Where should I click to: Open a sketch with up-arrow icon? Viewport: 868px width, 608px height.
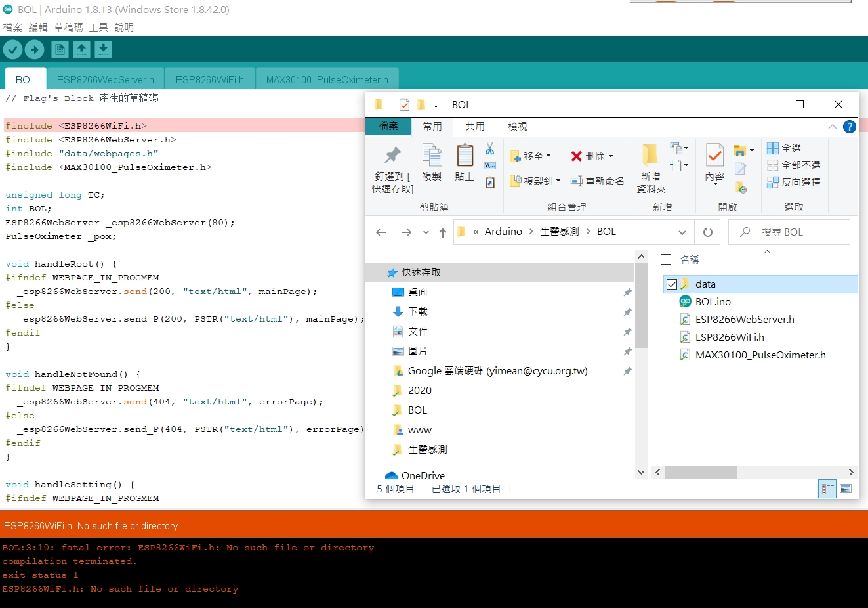pos(81,49)
